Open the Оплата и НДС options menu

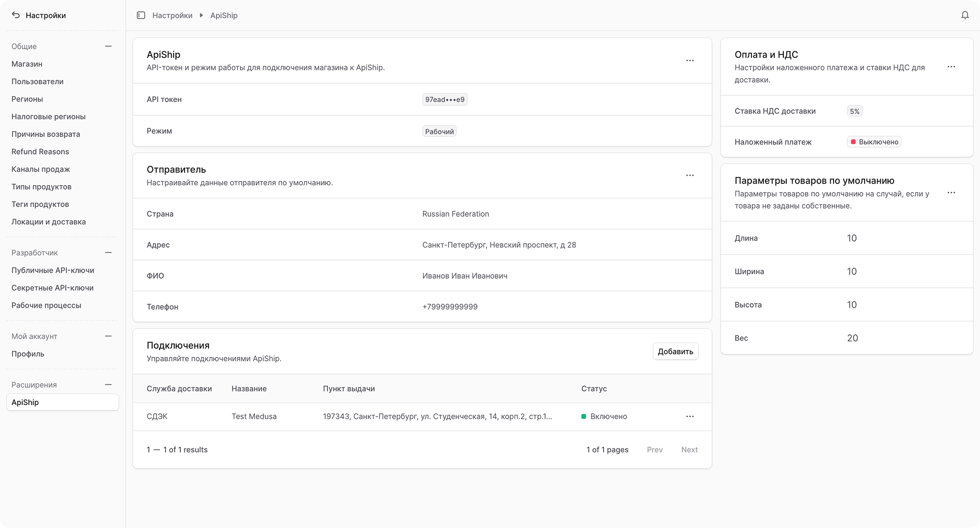[952, 66]
